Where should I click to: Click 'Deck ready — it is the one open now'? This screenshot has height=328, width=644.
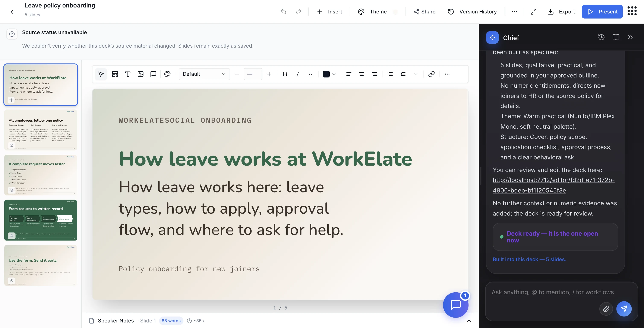pyautogui.click(x=555, y=237)
